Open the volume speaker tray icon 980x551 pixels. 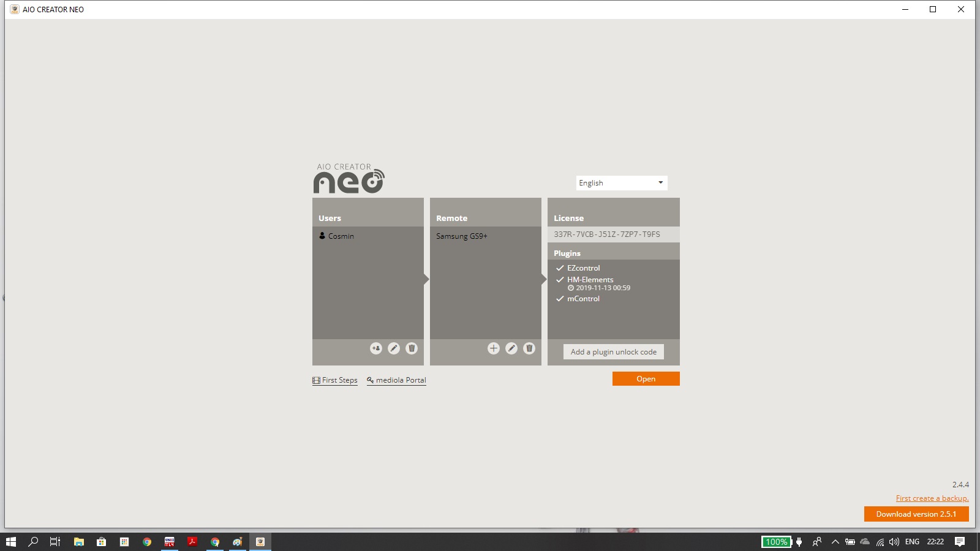pyautogui.click(x=894, y=542)
